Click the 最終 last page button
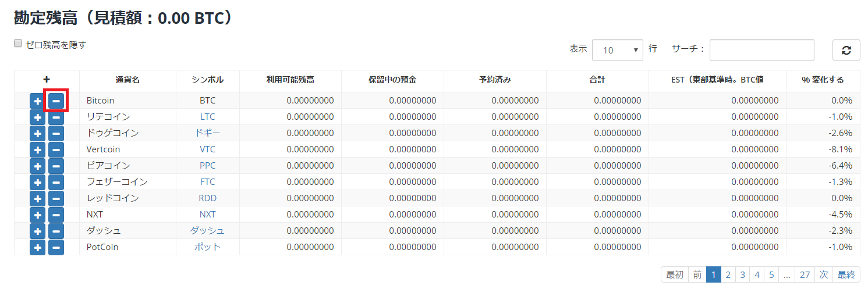 (846, 274)
